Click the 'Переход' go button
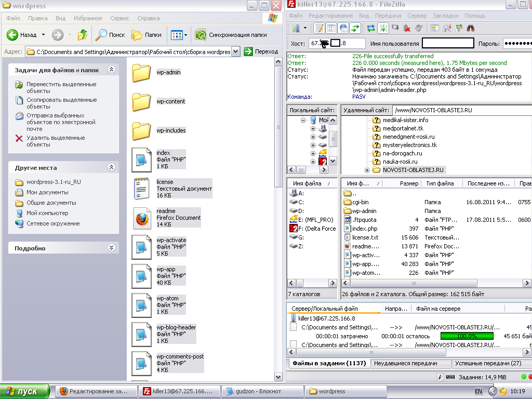The image size is (532, 399). click(x=261, y=51)
